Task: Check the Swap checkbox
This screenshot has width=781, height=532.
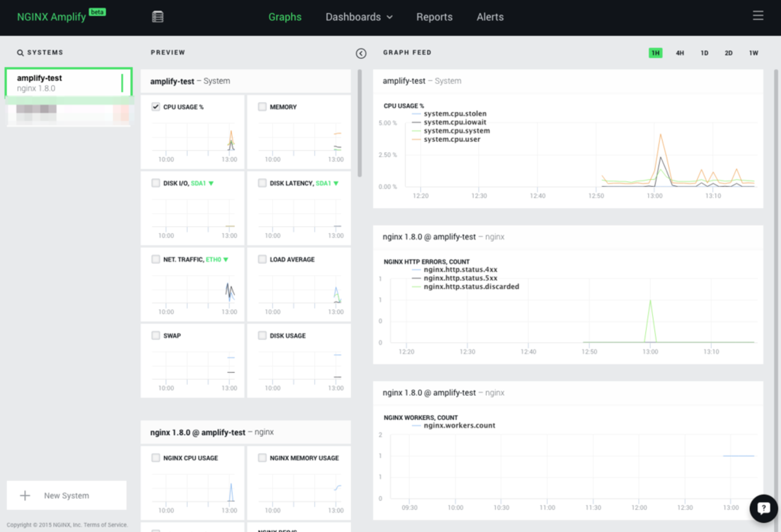Action: [156, 336]
